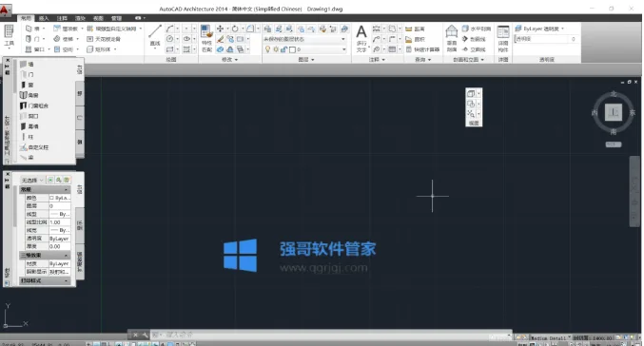The width and height of the screenshot is (644, 346).
Task: Open the current layer 0 dropdown
Action: point(343,49)
